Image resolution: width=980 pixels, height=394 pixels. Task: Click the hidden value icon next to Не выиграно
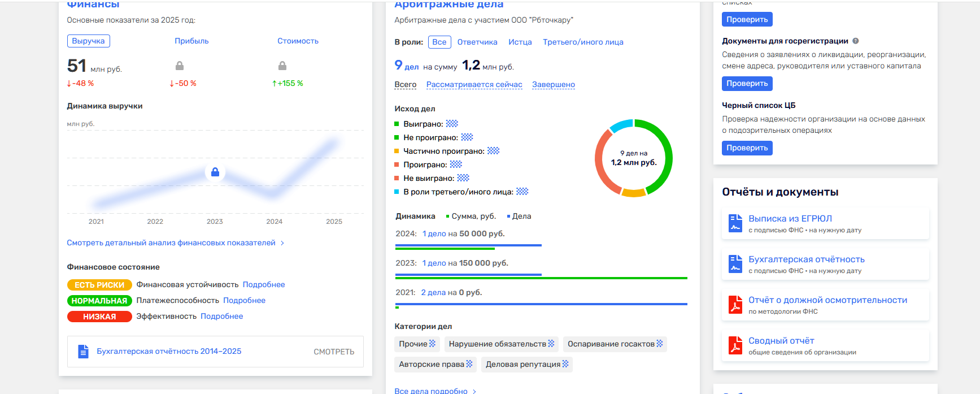click(x=463, y=178)
